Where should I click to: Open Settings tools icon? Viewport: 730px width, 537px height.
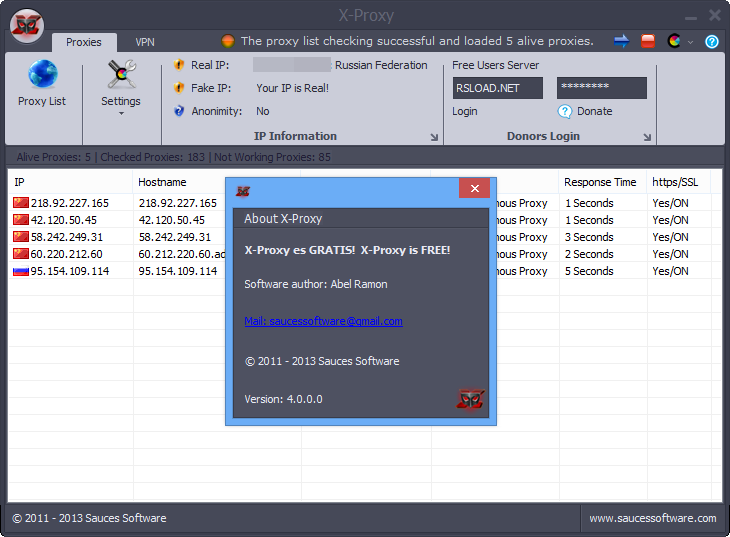pos(122,74)
